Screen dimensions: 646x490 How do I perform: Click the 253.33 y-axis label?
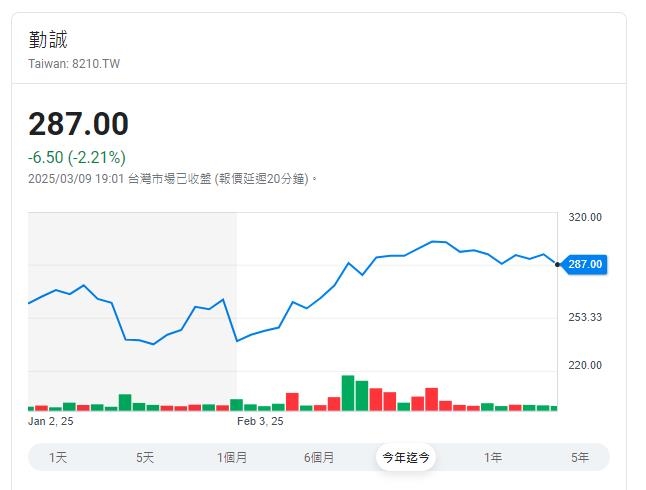coord(584,317)
